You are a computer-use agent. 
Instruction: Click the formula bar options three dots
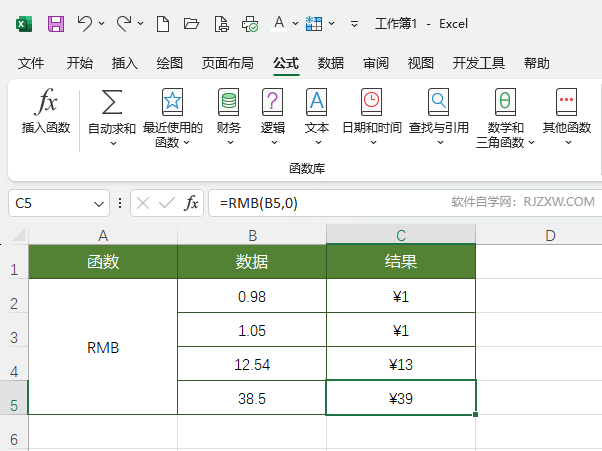(x=120, y=203)
